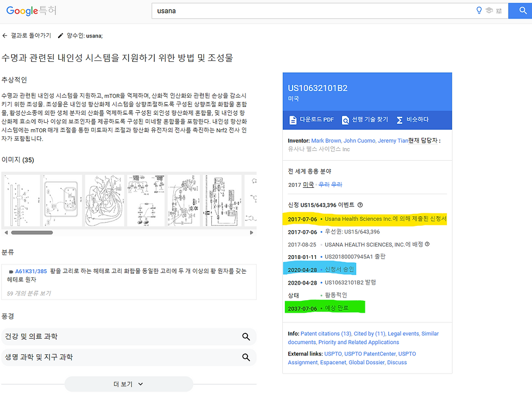The image size is (532, 399).
Task: Click 유사나 헬스 사이언스 Inc assignee text
Action: tap(319, 149)
